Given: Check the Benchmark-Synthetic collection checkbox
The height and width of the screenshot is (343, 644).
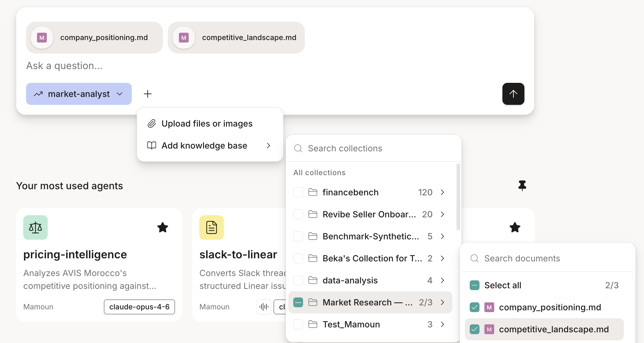Looking at the screenshot, I should pyautogui.click(x=298, y=236).
